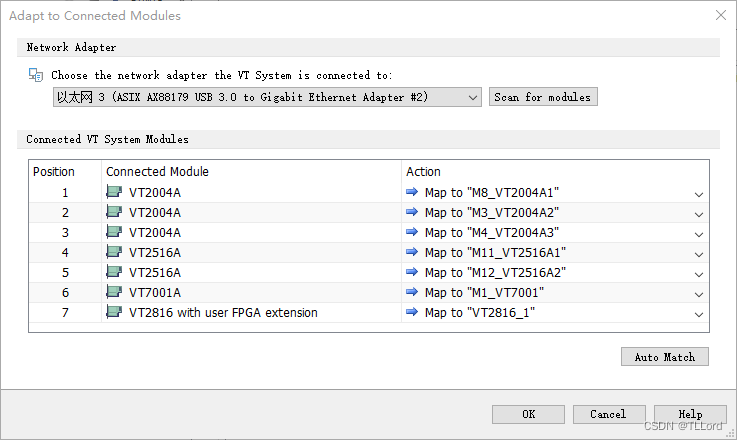Click the blue arrow next to Map to "M12_VT2516A2"
Image resolution: width=737 pixels, height=440 pixels.
pyautogui.click(x=412, y=272)
